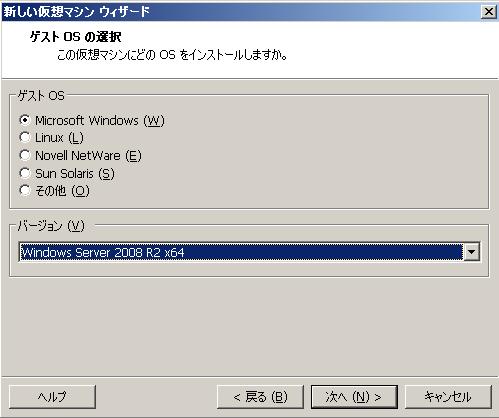Screen dimensions: 499x418
Task: Click the Microsoft Windows (W) label text
Action: coord(100,120)
